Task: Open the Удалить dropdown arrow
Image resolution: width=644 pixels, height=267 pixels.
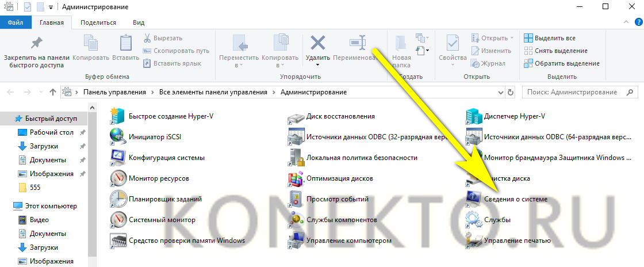Action: point(317,65)
